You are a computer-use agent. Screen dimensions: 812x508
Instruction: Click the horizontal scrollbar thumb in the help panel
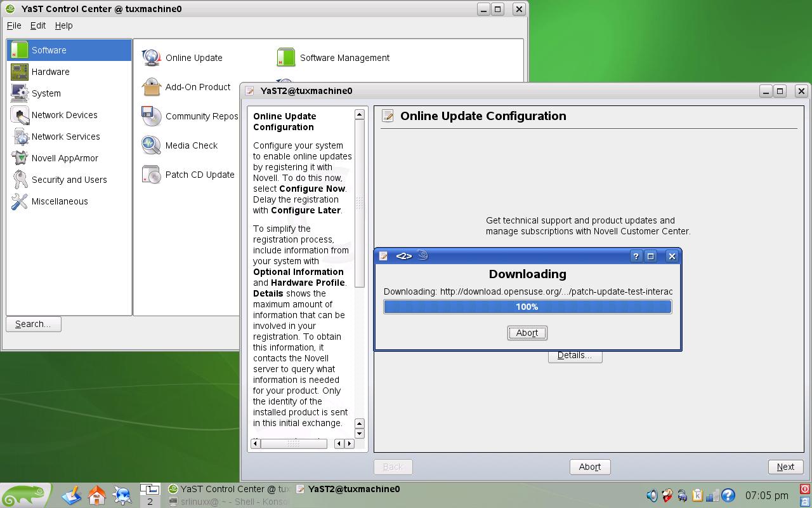click(x=293, y=443)
